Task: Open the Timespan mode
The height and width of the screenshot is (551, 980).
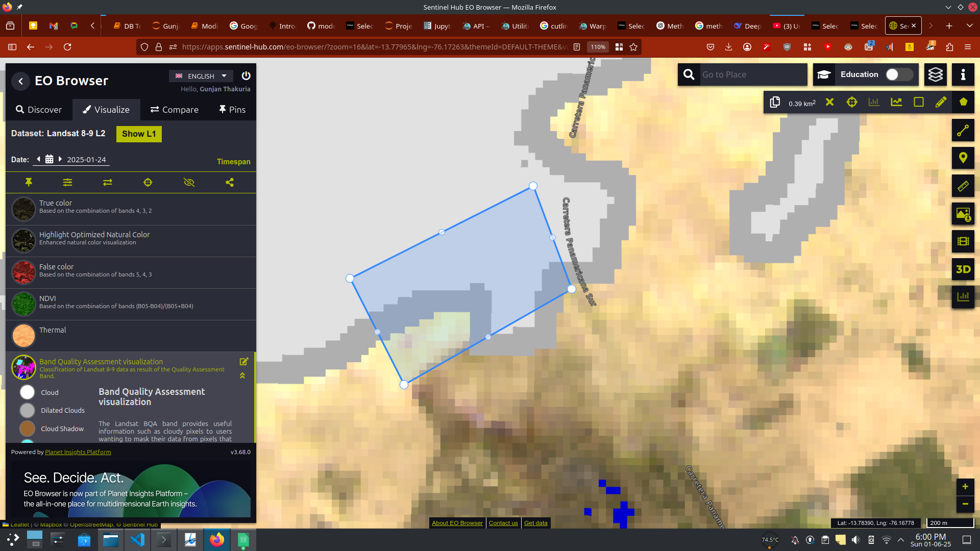Action: 234,162
